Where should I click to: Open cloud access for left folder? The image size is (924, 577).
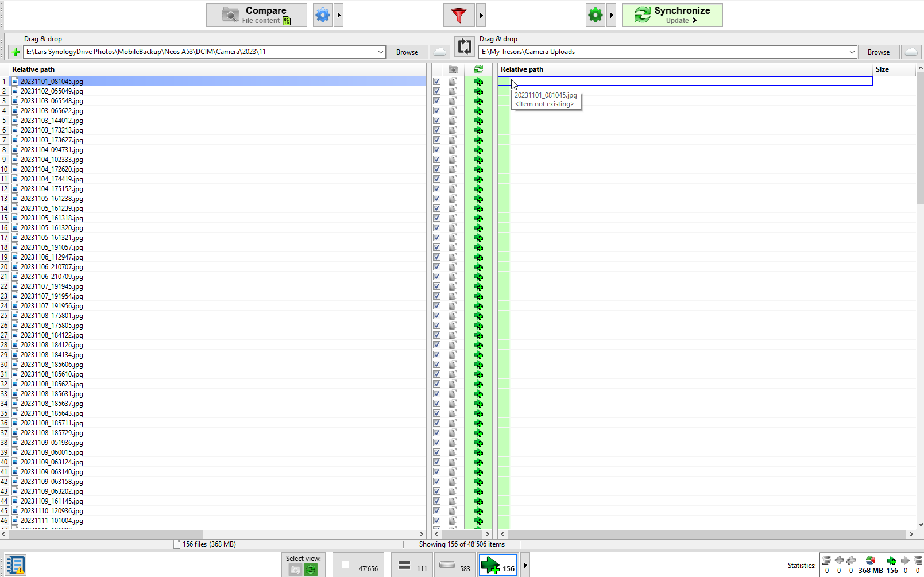coord(440,52)
